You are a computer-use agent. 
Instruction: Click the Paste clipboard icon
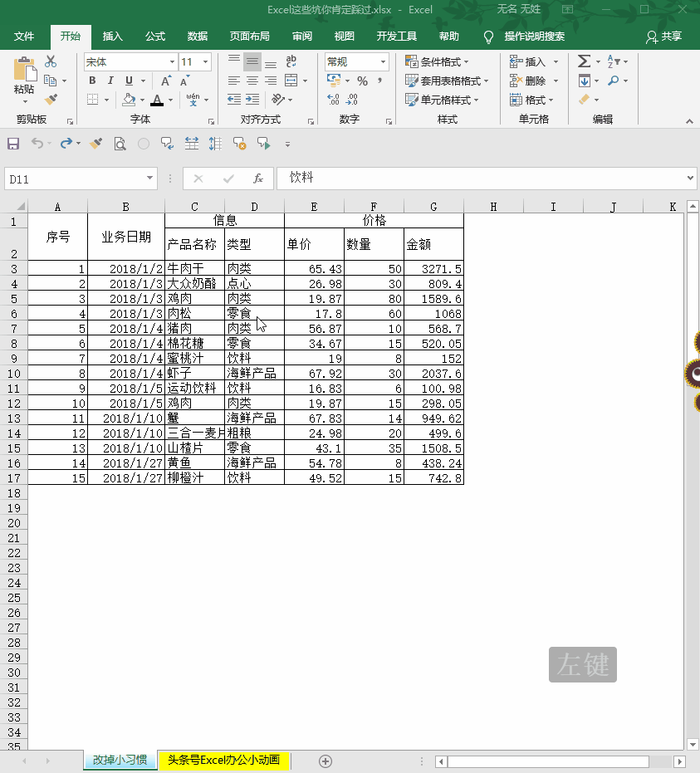25,69
